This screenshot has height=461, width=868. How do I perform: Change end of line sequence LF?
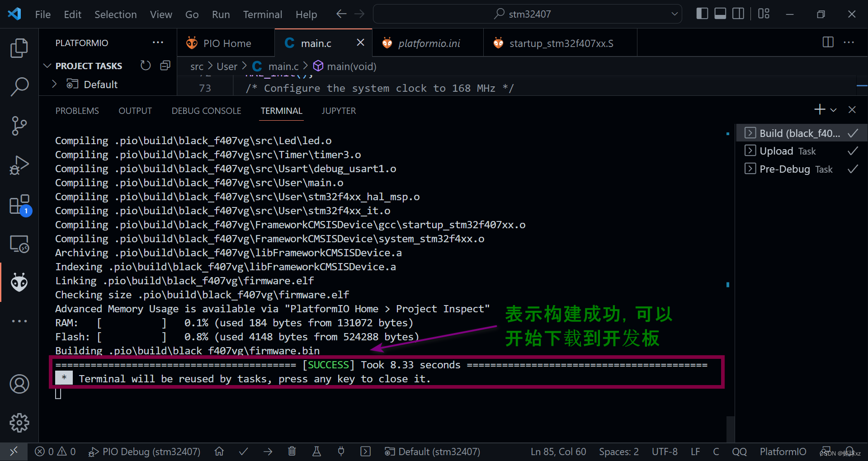pyautogui.click(x=695, y=452)
